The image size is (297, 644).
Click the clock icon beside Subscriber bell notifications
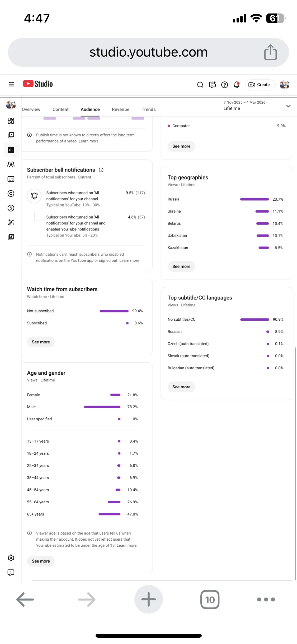pos(101,170)
